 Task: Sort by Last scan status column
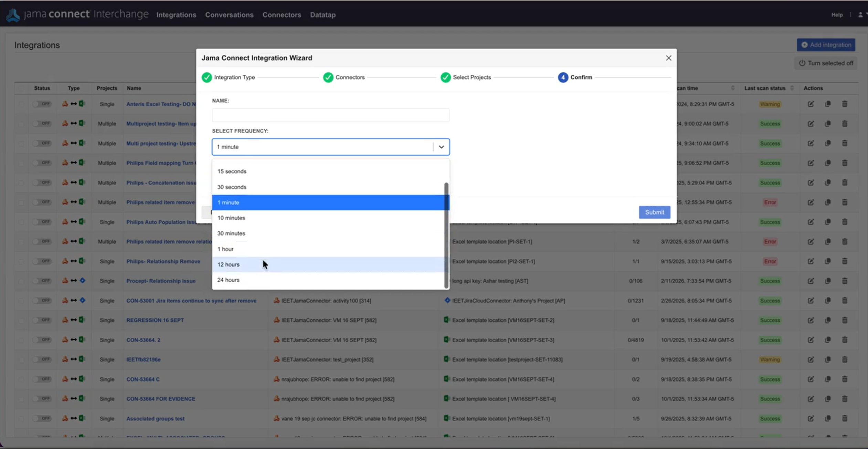(792, 88)
